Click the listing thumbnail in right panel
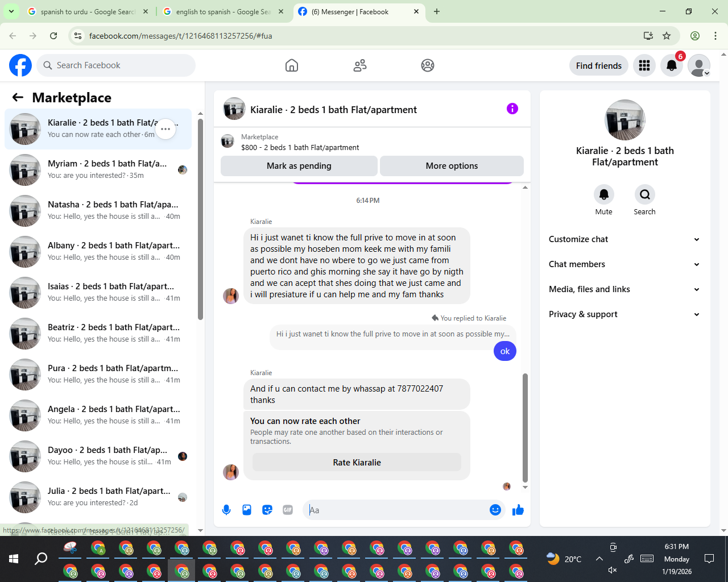 625,120
